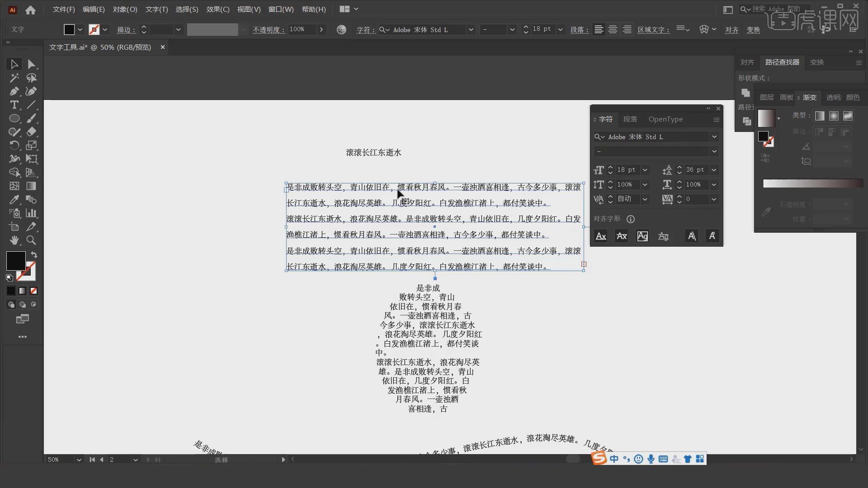Click 变换 link in control bar

pyautogui.click(x=753, y=30)
